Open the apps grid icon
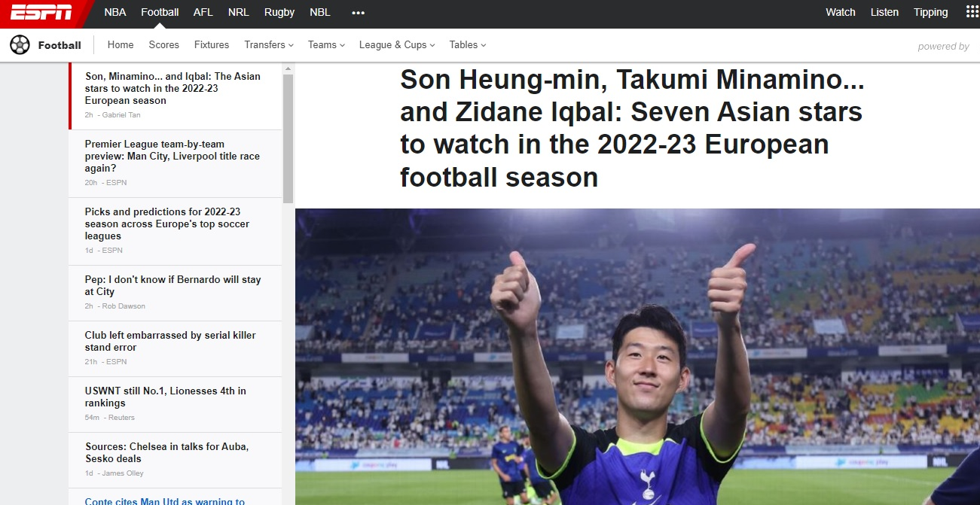Image resolution: width=980 pixels, height=505 pixels. 972,12
